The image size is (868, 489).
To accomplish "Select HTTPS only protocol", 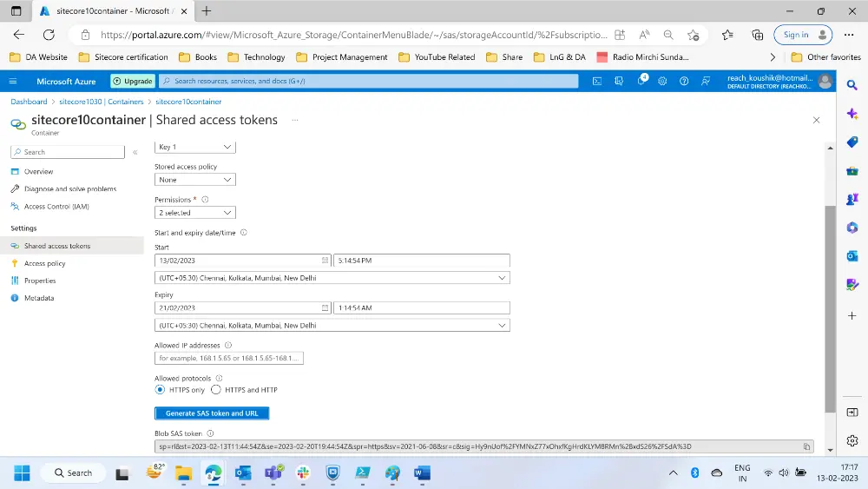I will 160,390.
